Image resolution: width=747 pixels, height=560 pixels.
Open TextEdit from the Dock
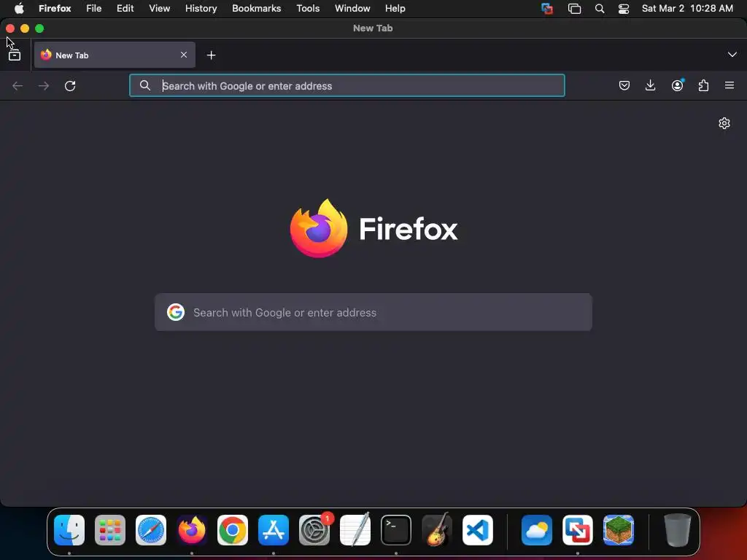click(355, 530)
